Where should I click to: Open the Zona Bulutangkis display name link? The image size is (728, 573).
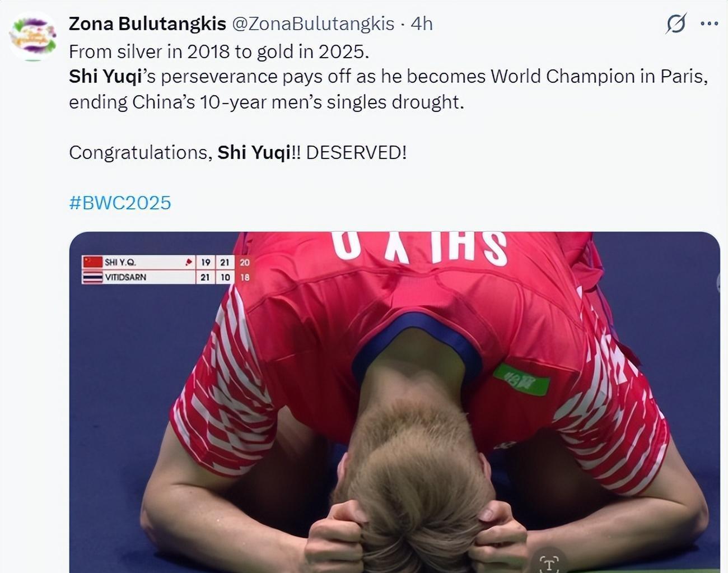147,24
